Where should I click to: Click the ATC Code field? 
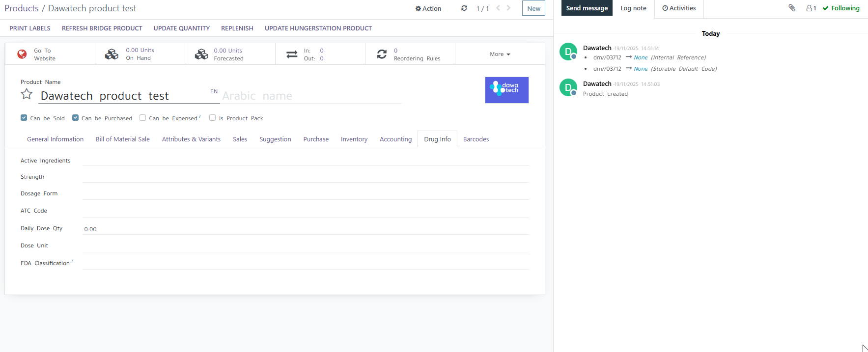click(306, 211)
